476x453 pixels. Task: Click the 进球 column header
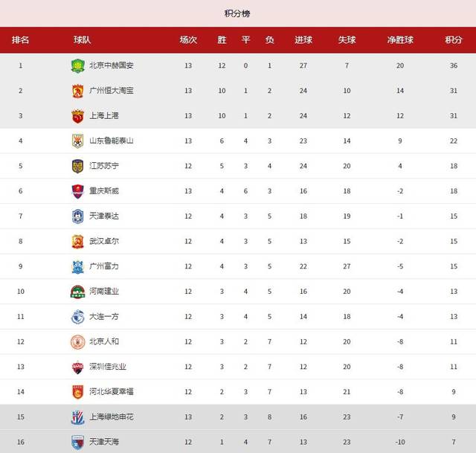[303, 39]
